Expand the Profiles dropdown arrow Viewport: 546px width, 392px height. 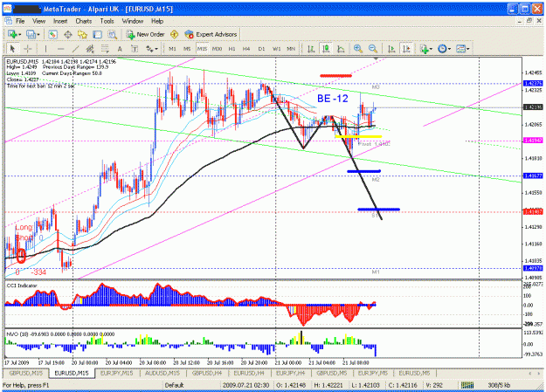(38, 34)
